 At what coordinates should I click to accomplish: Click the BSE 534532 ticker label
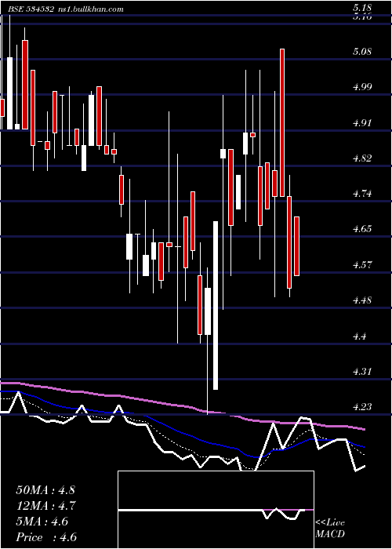[31, 9]
